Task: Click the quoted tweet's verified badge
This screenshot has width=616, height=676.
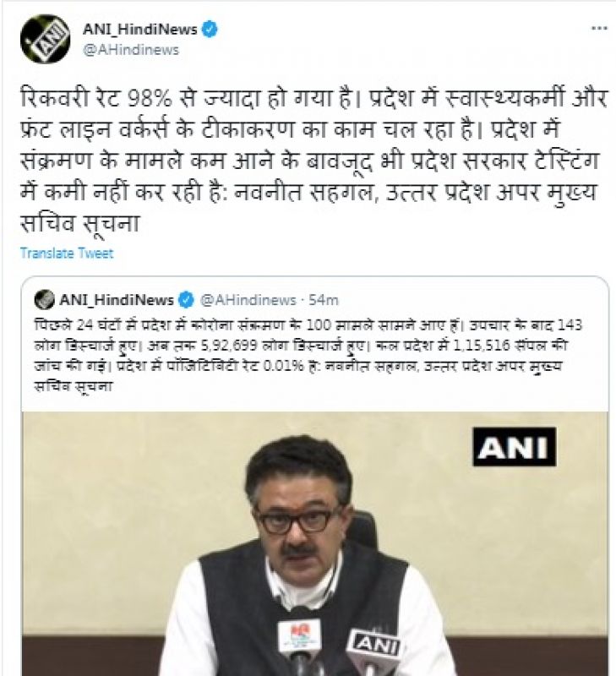Action: point(186,300)
